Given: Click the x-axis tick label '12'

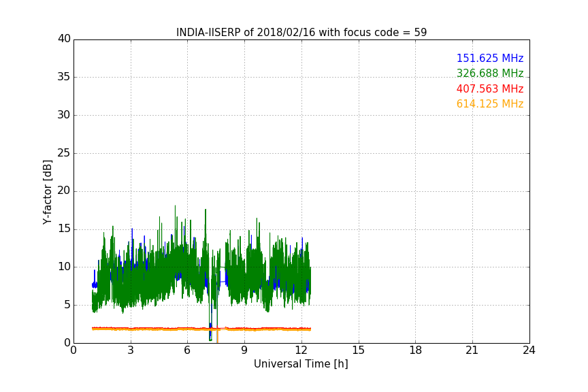Looking at the screenshot, I should click(301, 350).
